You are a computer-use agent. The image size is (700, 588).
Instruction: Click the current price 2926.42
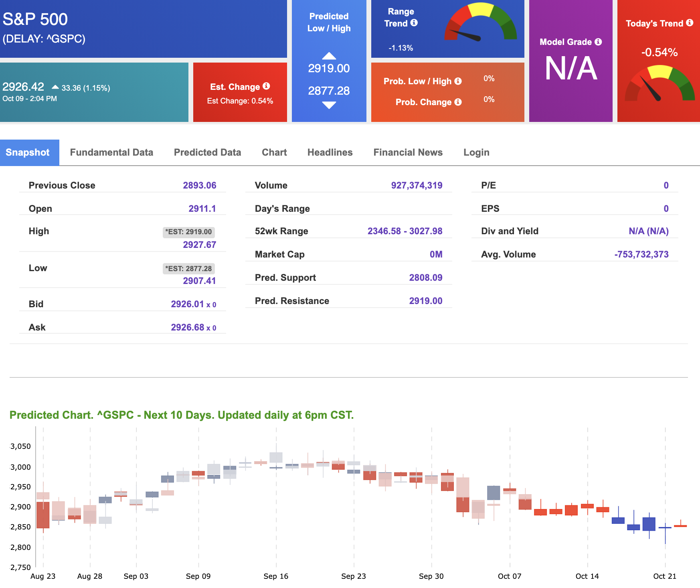click(x=23, y=87)
